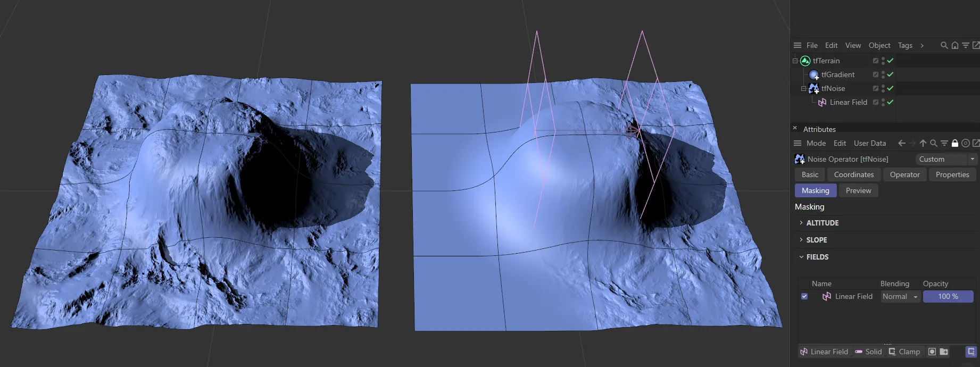Image resolution: width=980 pixels, height=367 pixels.
Task: Click the up arrow in Attributes toolbar
Action: [x=923, y=143]
